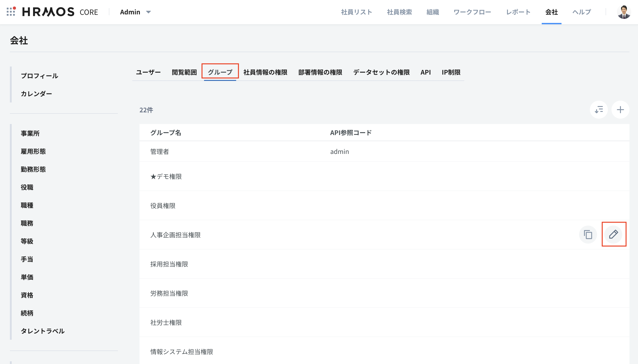Switch to the ユーザー tab
The image size is (638, 364).
pyautogui.click(x=148, y=72)
